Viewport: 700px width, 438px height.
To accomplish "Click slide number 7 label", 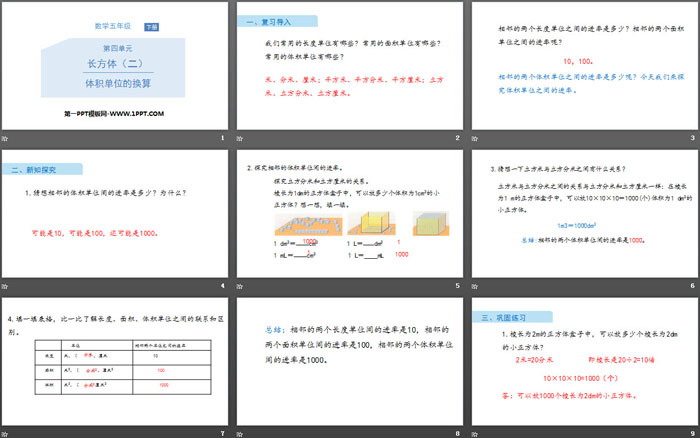I will coord(222,434).
